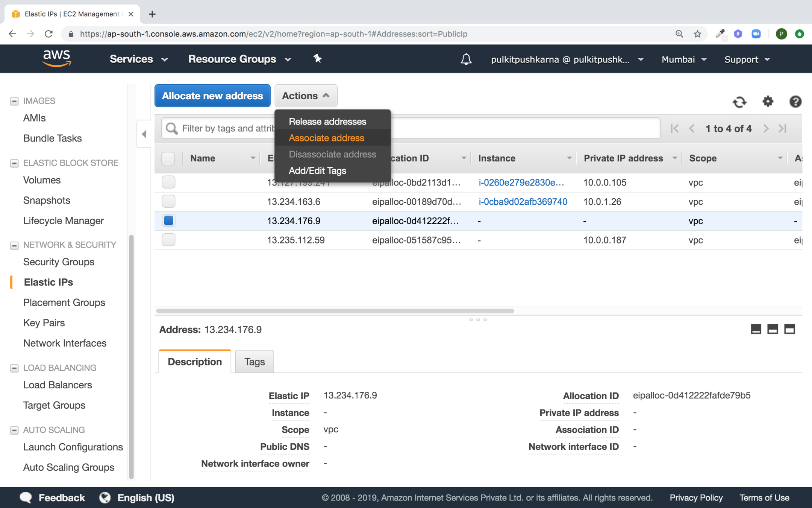The width and height of the screenshot is (812, 508).
Task: Open the Support dropdown
Action: click(x=747, y=59)
